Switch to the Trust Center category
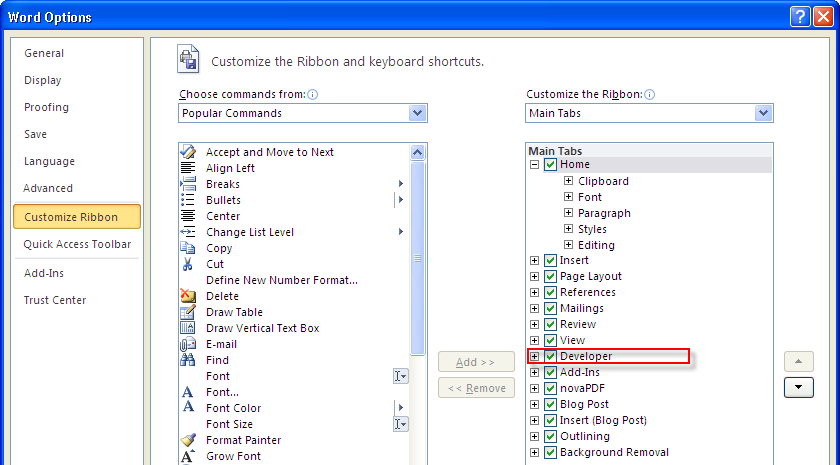 pos(55,300)
